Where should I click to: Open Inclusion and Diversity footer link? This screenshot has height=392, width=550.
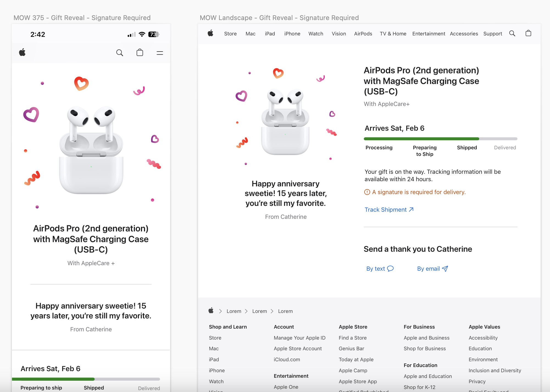(x=495, y=371)
